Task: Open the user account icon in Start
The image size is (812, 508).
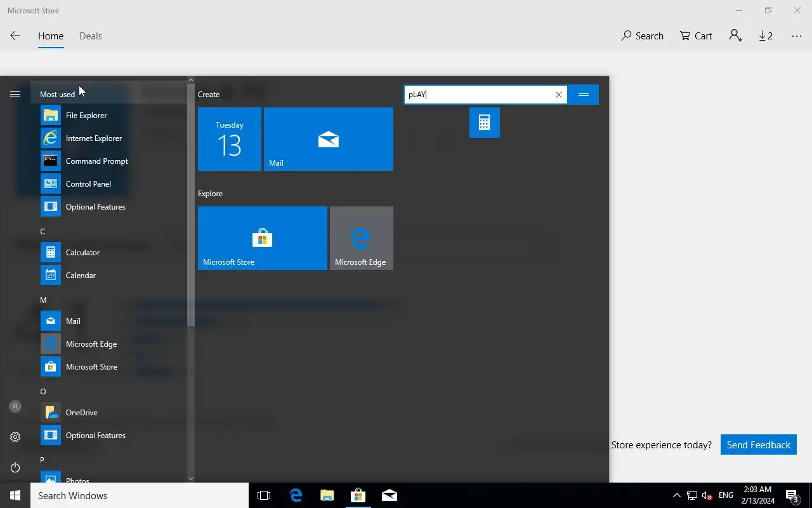Action: (x=15, y=406)
